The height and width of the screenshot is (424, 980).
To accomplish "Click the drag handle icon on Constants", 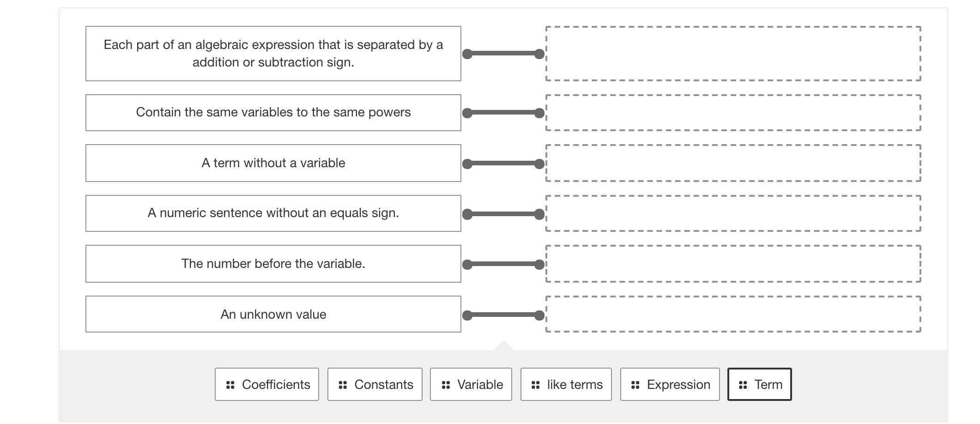I will click(343, 385).
